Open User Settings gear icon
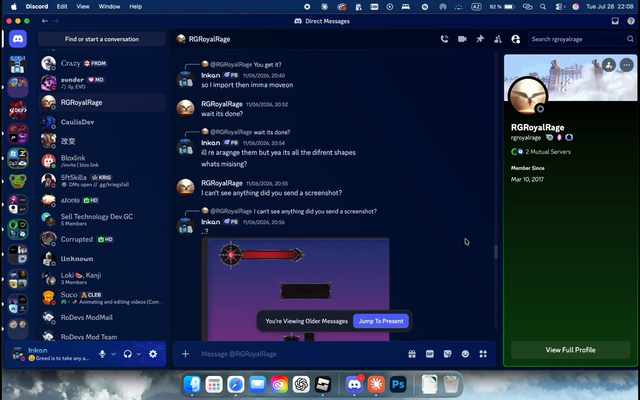This screenshot has height=400, width=640. 153,354
